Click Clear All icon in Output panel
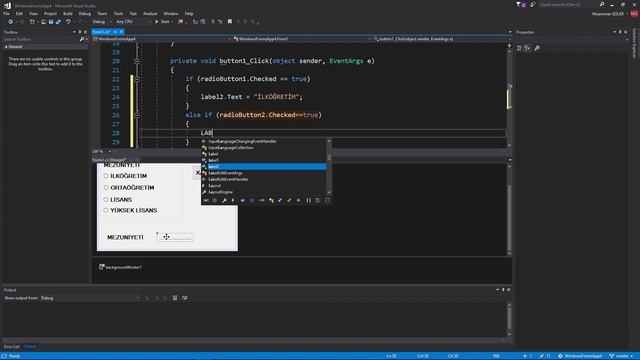The height and width of the screenshot is (360, 640). 175,298
